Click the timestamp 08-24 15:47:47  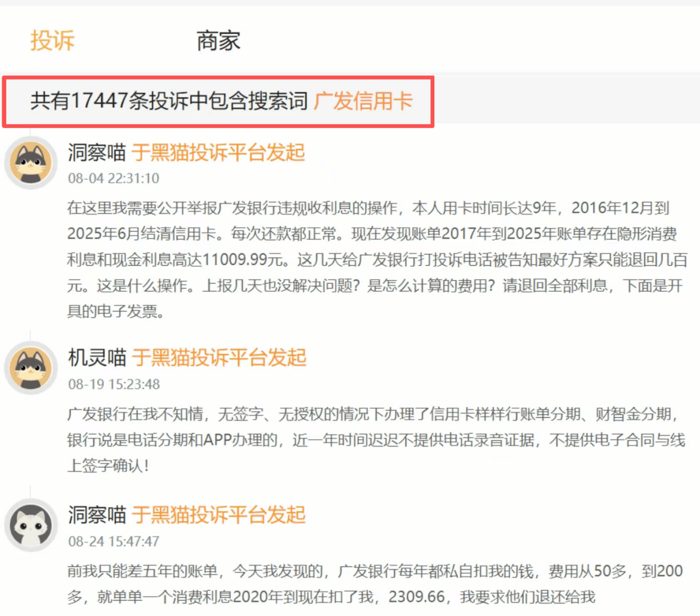[113, 541]
